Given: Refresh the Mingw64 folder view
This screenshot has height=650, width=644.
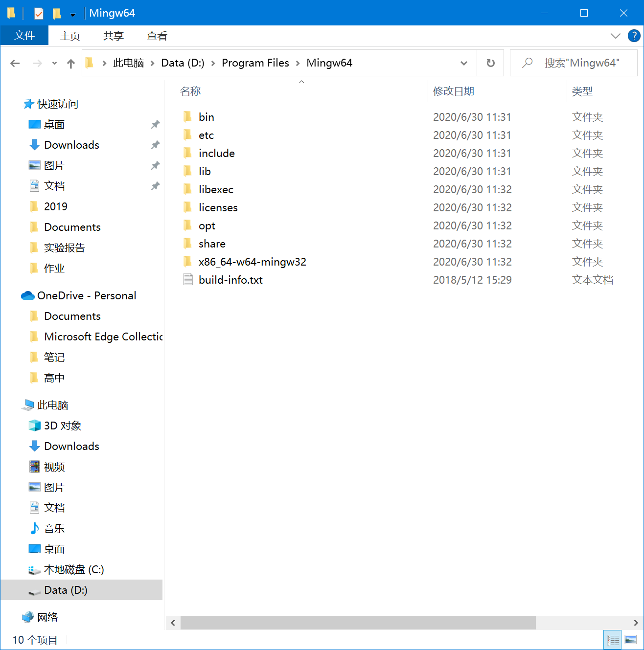Looking at the screenshot, I should 490,63.
